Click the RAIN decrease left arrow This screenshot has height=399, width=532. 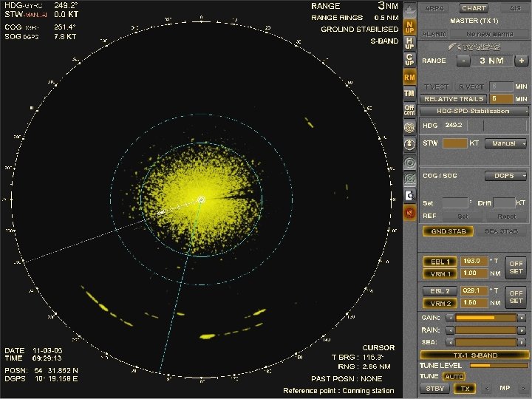tap(450, 330)
